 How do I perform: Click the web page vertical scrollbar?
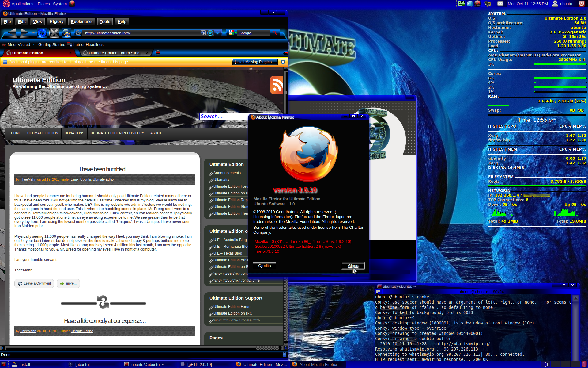point(286,206)
